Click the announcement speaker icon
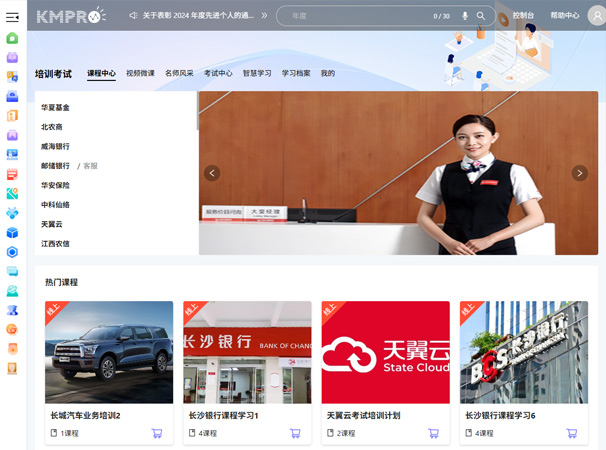 pyautogui.click(x=133, y=16)
